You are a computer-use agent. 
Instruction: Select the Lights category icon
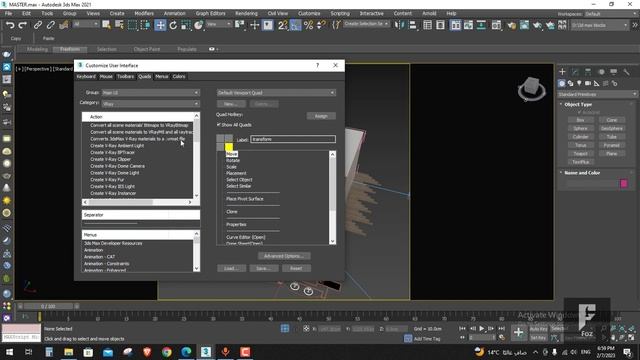click(579, 83)
